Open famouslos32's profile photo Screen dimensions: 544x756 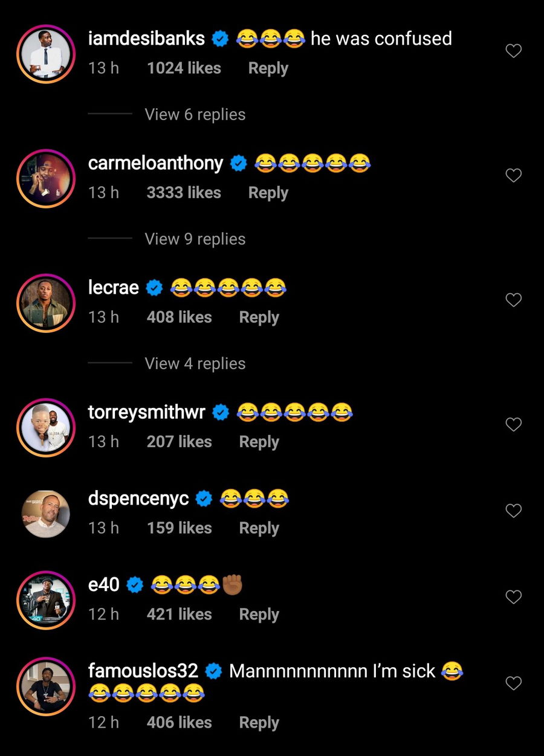point(46,687)
